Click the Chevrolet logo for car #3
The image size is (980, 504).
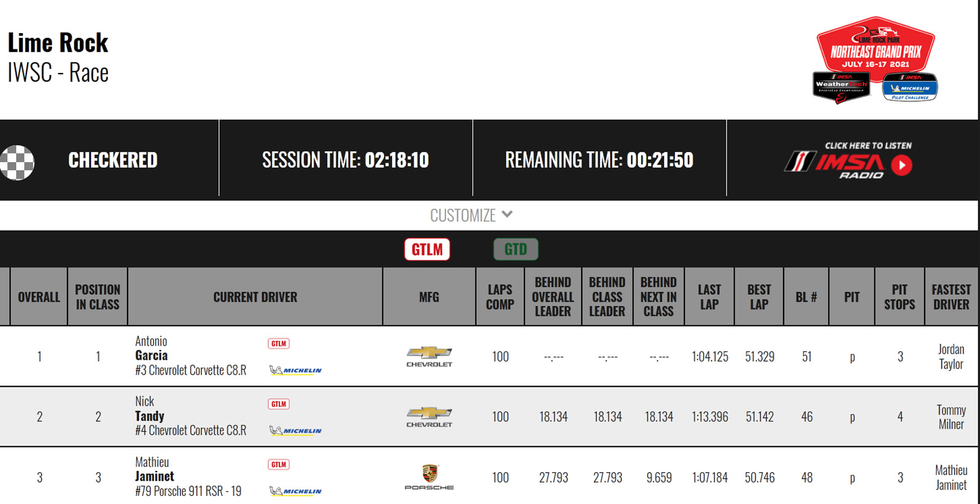(x=429, y=356)
